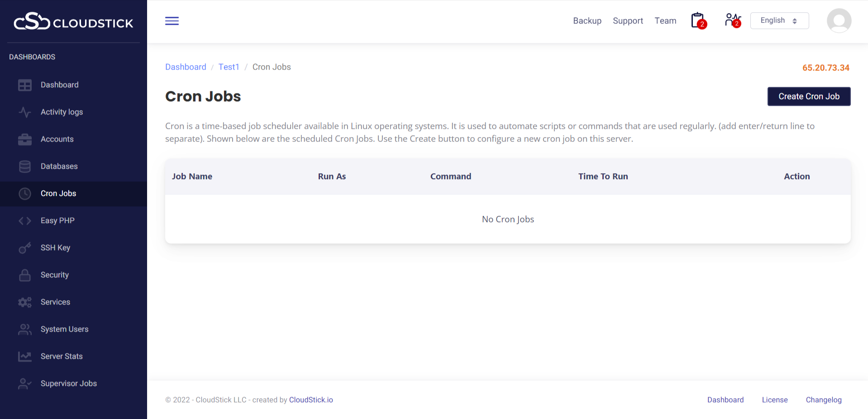Open Server Stats in sidebar
This screenshot has width=868, height=419.
(62, 357)
